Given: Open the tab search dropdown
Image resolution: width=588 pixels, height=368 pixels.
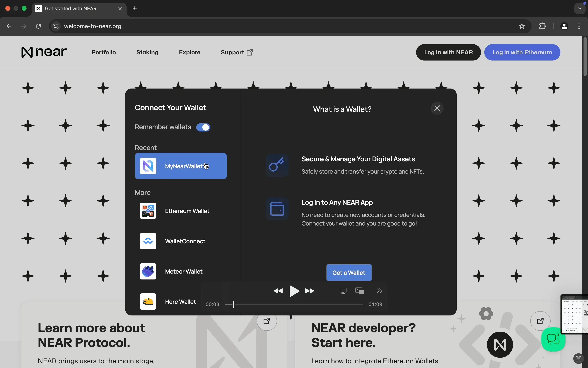Looking at the screenshot, I should (x=580, y=9).
